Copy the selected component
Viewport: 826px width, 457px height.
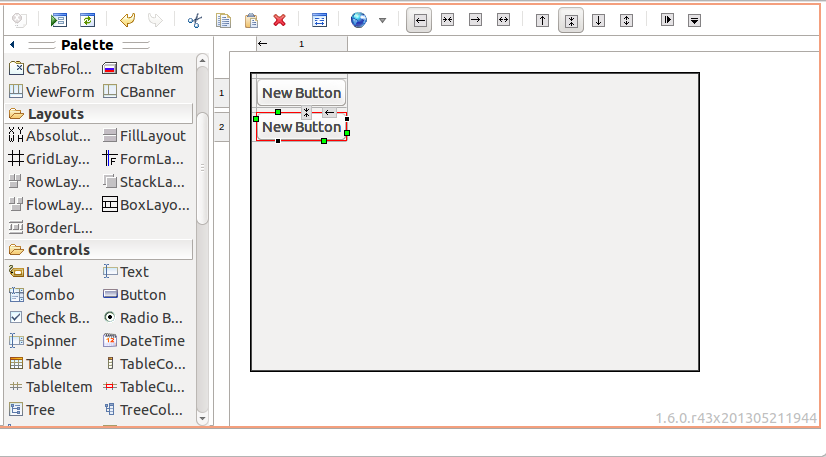coord(223,21)
